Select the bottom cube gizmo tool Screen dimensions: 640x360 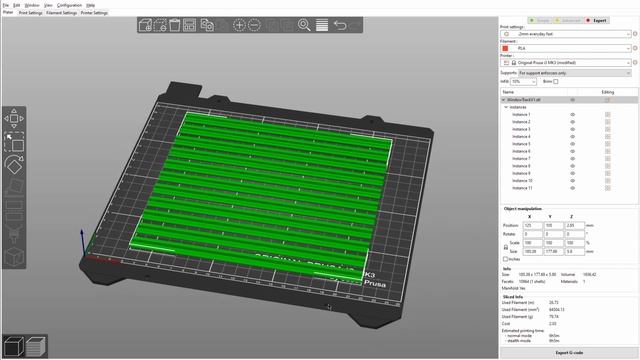coord(14,257)
